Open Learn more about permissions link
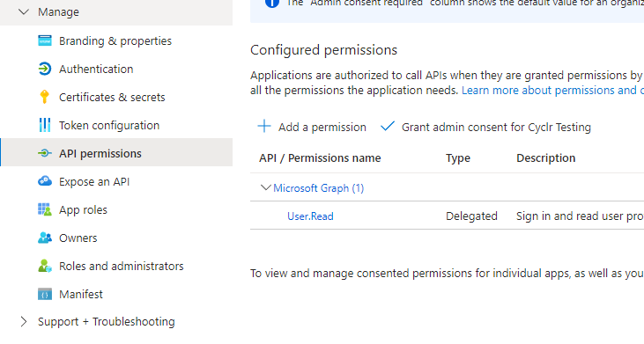Screen dimensions: 644x344 point(552,91)
